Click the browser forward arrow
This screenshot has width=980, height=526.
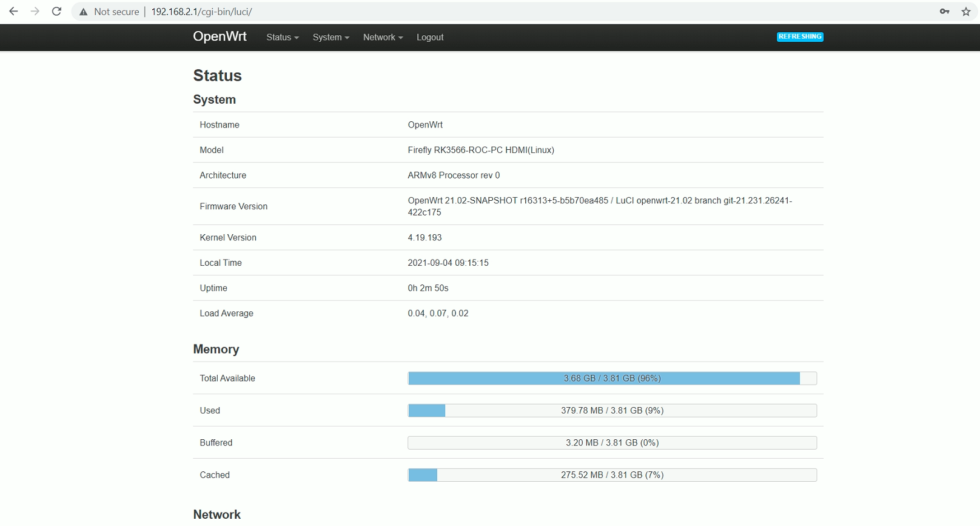[35, 12]
